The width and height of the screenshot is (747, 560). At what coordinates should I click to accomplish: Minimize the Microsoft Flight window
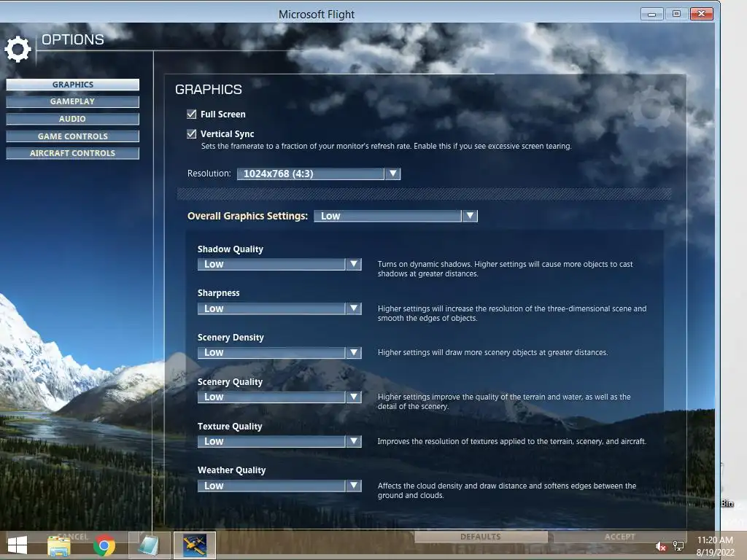click(x=651, y=14)
